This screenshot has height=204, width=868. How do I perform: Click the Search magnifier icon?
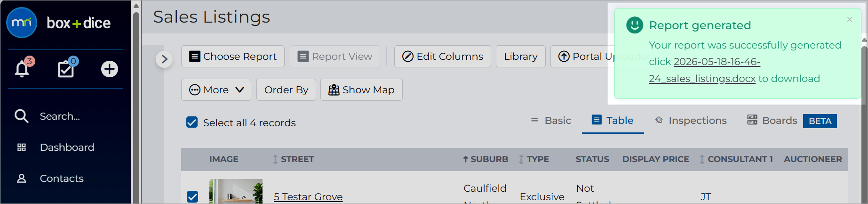pyautogui.click(x=21, y=116)
